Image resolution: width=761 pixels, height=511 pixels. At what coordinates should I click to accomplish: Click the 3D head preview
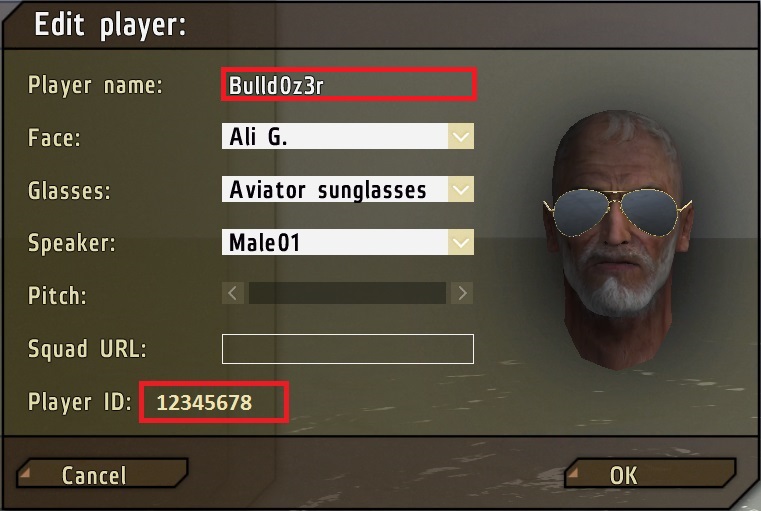617,240
